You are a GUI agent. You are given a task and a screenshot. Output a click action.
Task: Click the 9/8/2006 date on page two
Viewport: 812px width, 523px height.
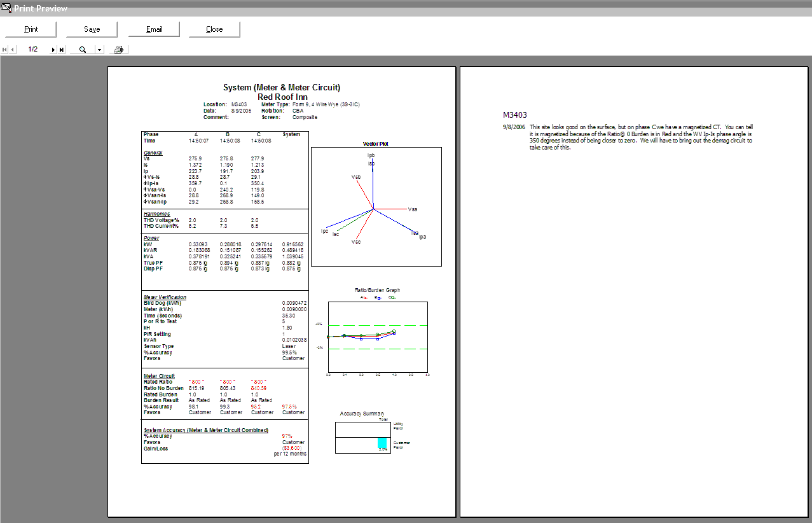point(514,127)
